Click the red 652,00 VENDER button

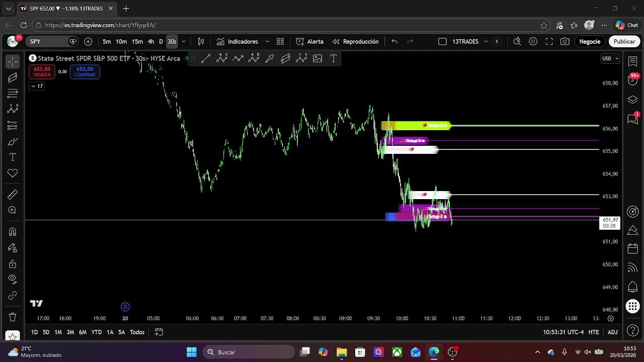click(x=42, y=72)
